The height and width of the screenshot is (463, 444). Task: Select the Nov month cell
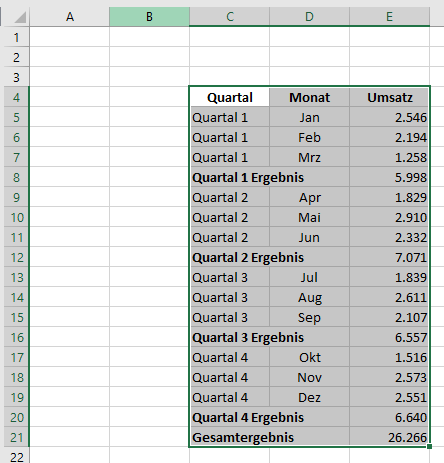point(309,377)
